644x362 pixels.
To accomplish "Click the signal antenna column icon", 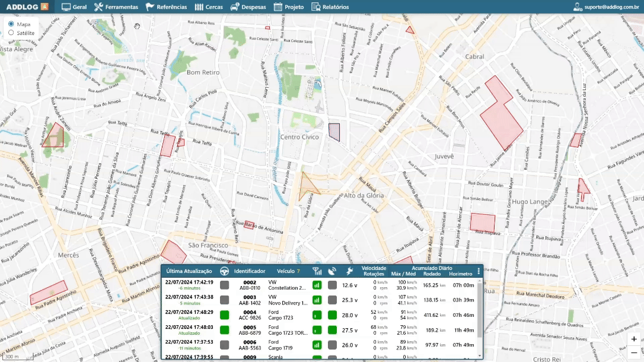I will (317, 271).
